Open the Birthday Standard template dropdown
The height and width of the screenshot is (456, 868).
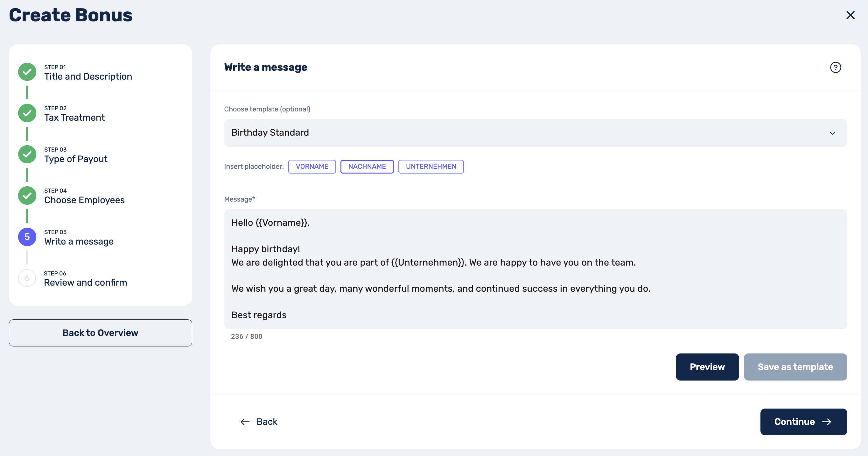click(x=506, y=133)
